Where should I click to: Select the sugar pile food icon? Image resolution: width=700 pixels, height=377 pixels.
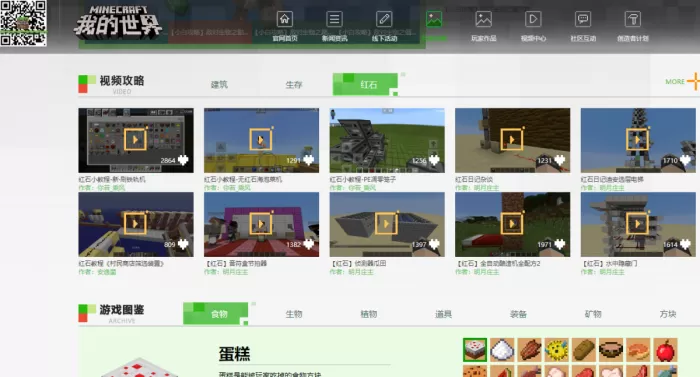pos(502,350)
